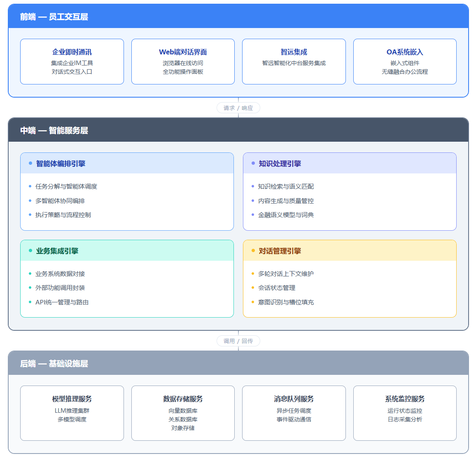
Task: Select the 数据存储服务 card title
Action: (183, 399)
